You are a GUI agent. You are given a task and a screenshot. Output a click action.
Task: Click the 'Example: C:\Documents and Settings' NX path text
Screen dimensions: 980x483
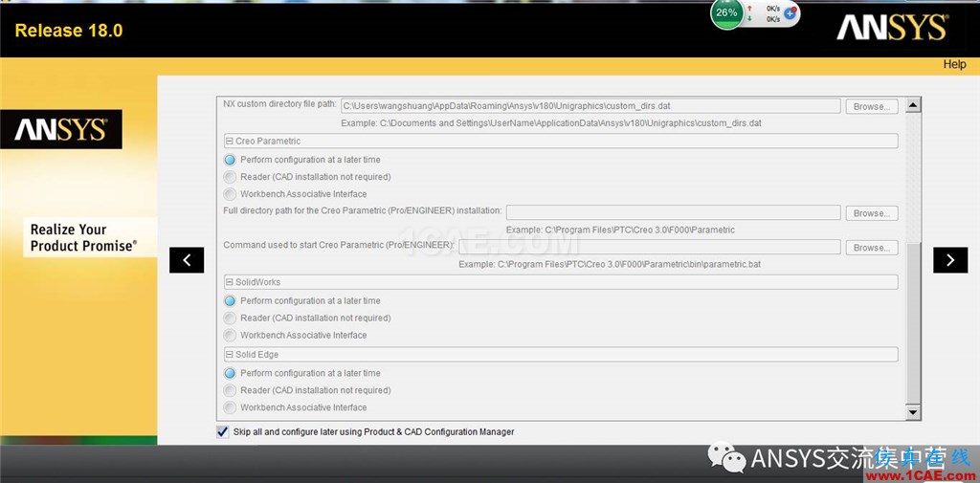(x=551, y=123)
